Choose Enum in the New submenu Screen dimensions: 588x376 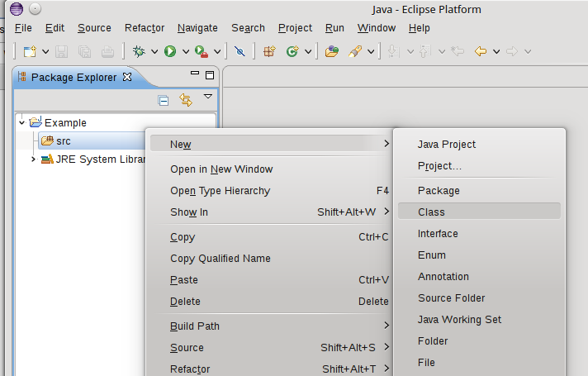coord(479,255)
